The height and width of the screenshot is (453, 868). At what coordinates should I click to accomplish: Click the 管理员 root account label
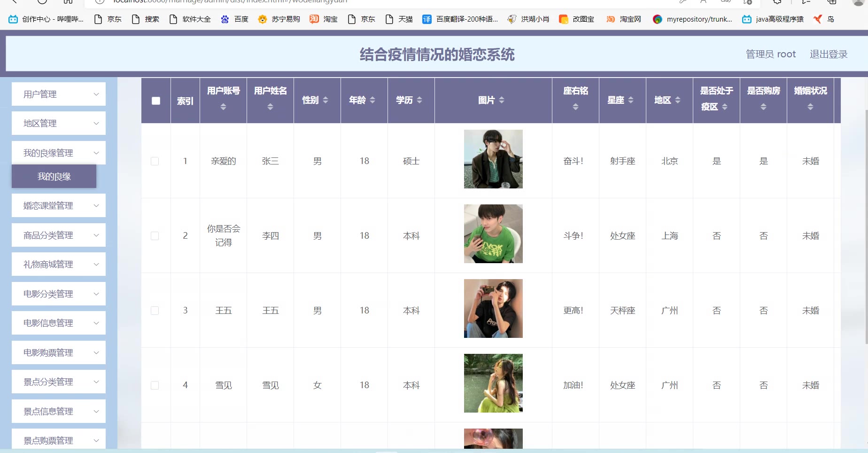tap(771, 54)
